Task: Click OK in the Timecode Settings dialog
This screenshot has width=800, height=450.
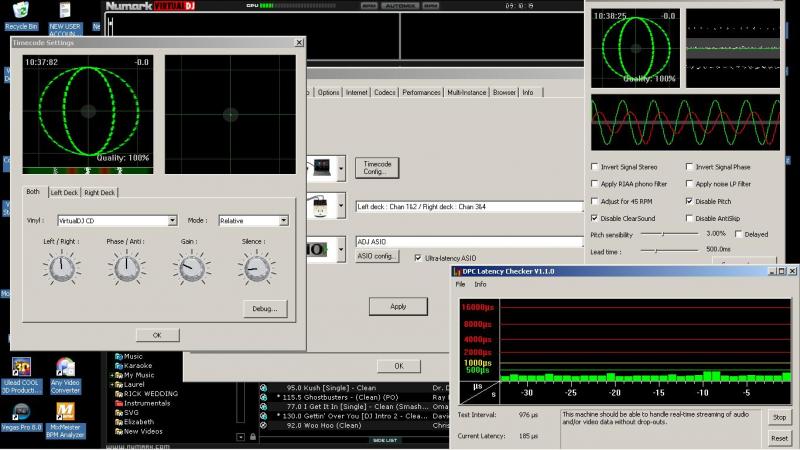Action: [157, 335]
